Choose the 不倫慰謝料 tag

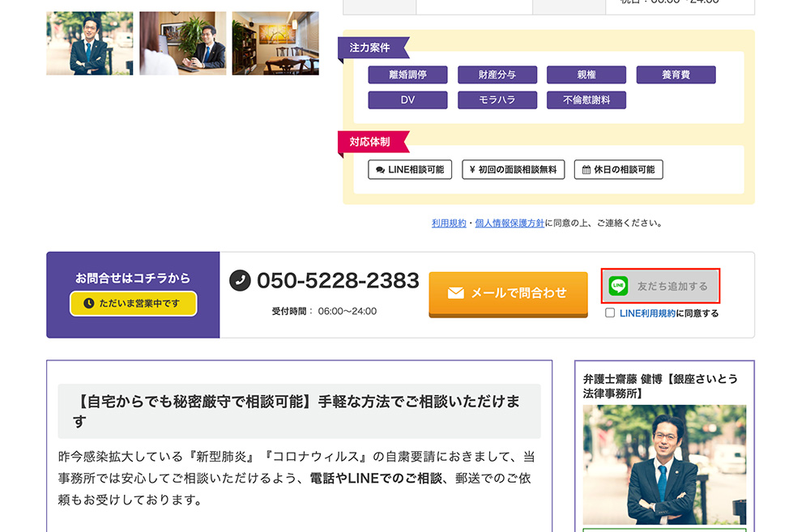(x=586, y=100)
